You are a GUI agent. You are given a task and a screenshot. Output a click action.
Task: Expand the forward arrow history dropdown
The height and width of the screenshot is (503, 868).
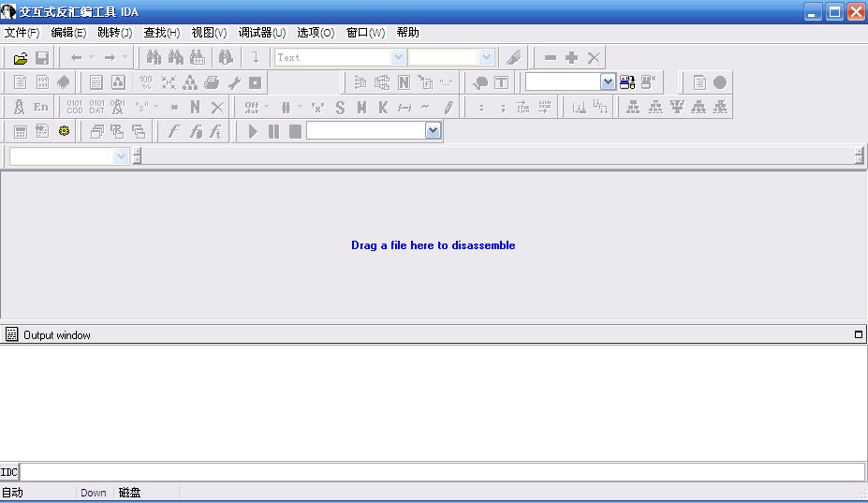click(x=125, y=57)
